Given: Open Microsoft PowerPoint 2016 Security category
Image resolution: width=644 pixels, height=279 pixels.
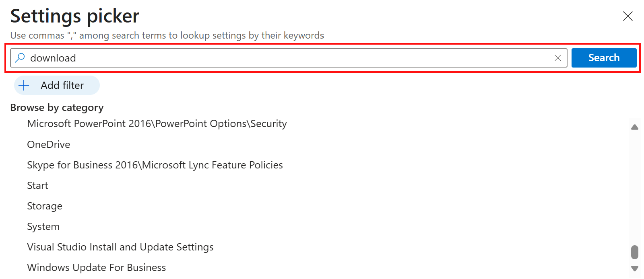Looking at the screenshot, I should (157, 124).
